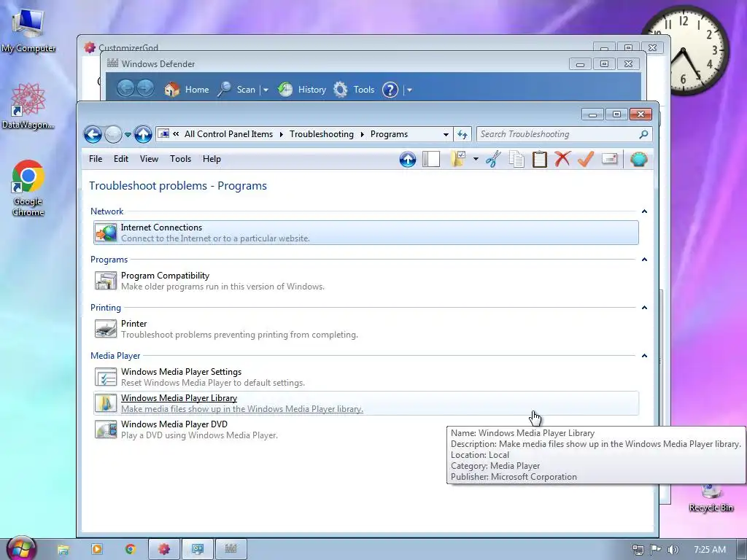Select the Google Chrome desktop shortcut
The height and width of the screenshot is (560, 747).
[28, 188]
